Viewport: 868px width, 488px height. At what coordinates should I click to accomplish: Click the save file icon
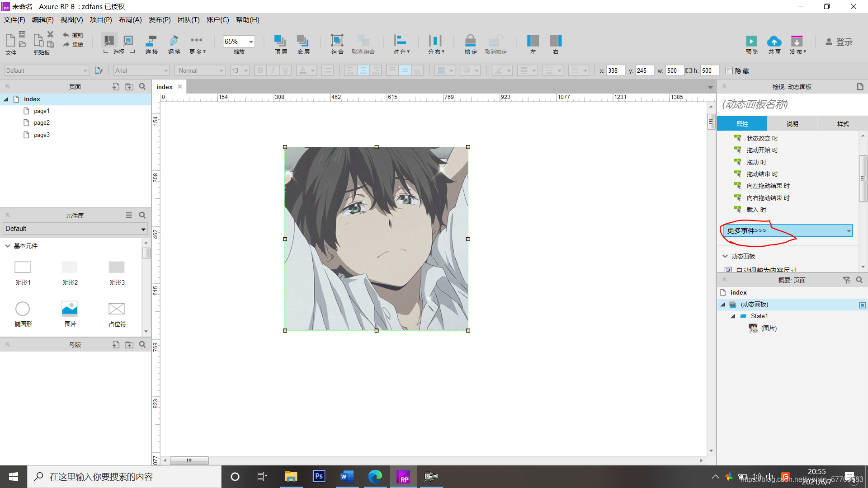tap(22, 34)
